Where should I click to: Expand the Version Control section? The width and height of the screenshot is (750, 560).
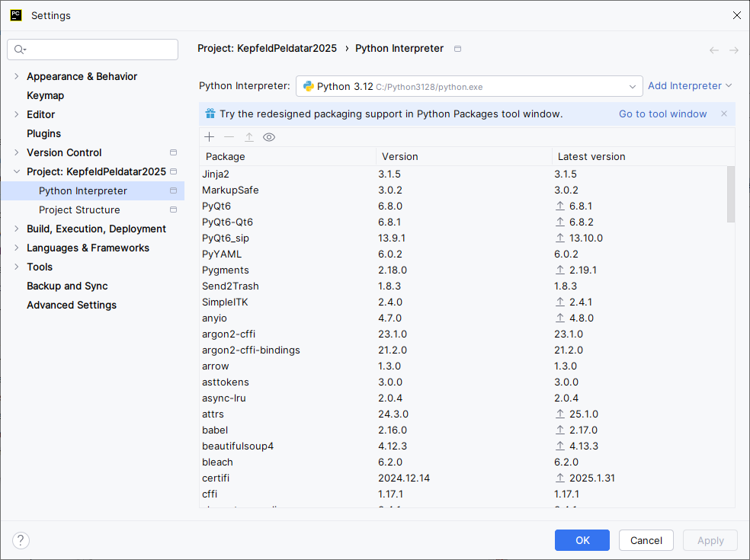click(17, 152)
